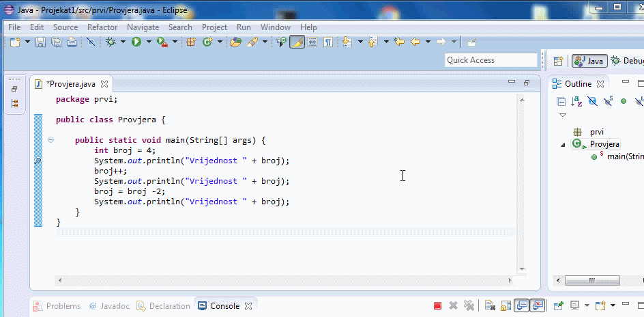Open the Refactor menu

(x=102, y=27)
